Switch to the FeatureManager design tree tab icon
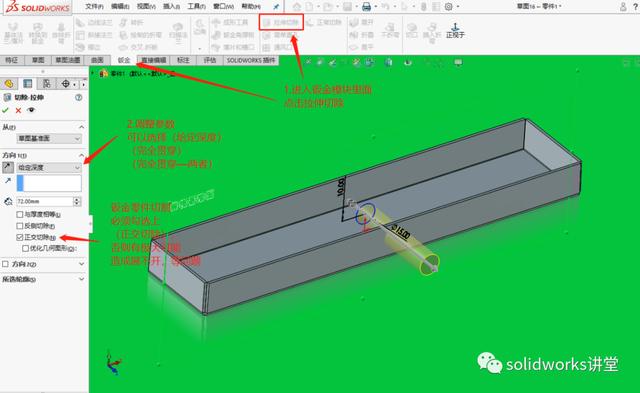Screen dimensions: 640x393 9,84
